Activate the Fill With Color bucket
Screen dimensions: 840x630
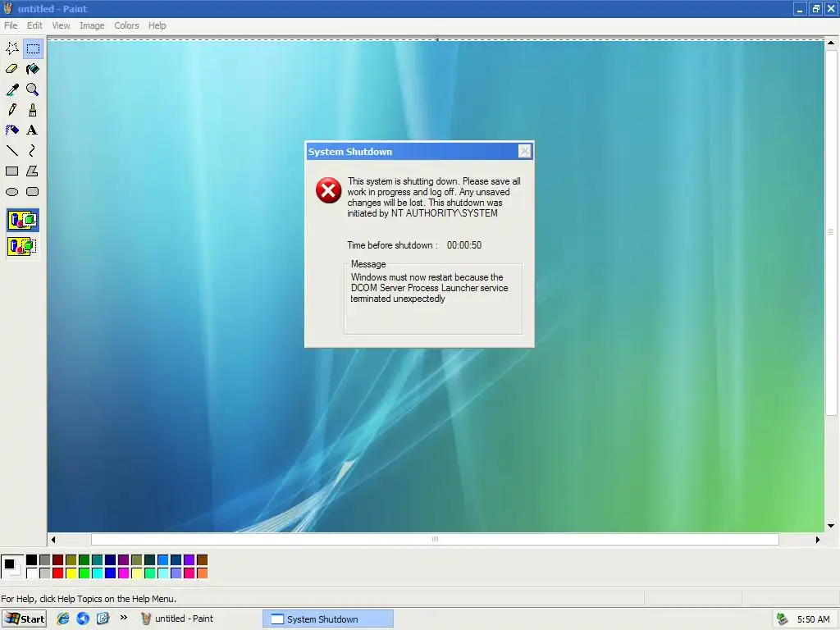click(x=33, y=69)
